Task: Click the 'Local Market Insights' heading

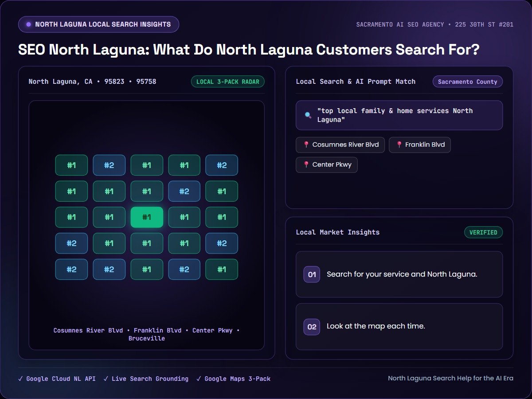Action: click(338, 232)
